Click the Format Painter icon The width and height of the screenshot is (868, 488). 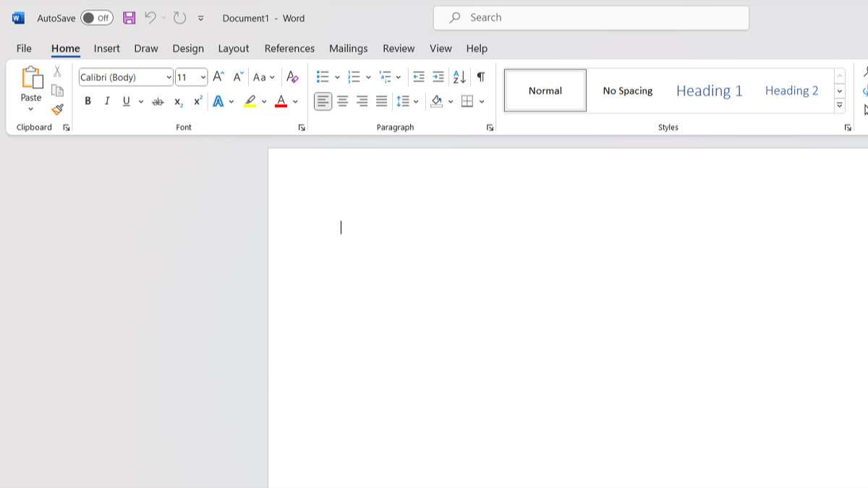57,110
